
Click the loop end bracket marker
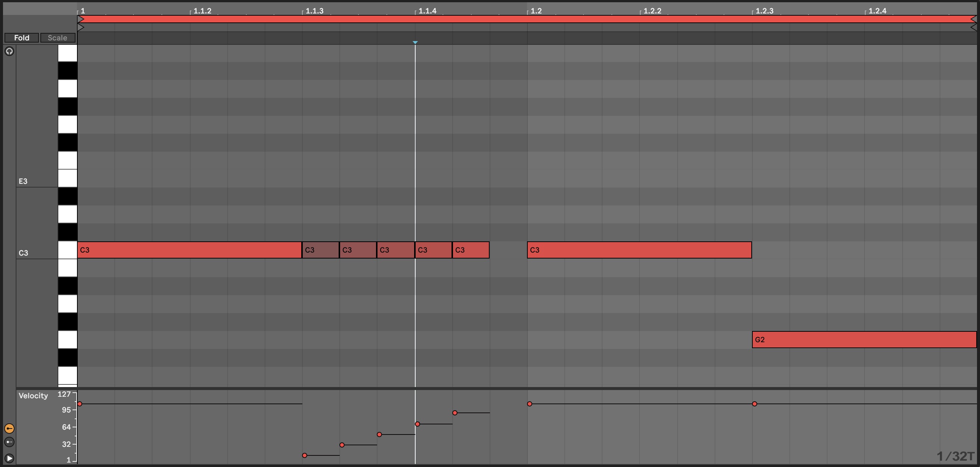[974, 19]
